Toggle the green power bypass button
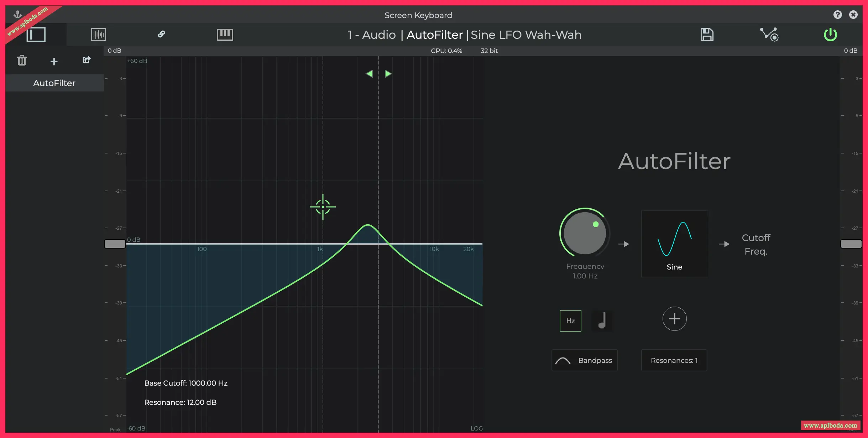 point(830,35)
